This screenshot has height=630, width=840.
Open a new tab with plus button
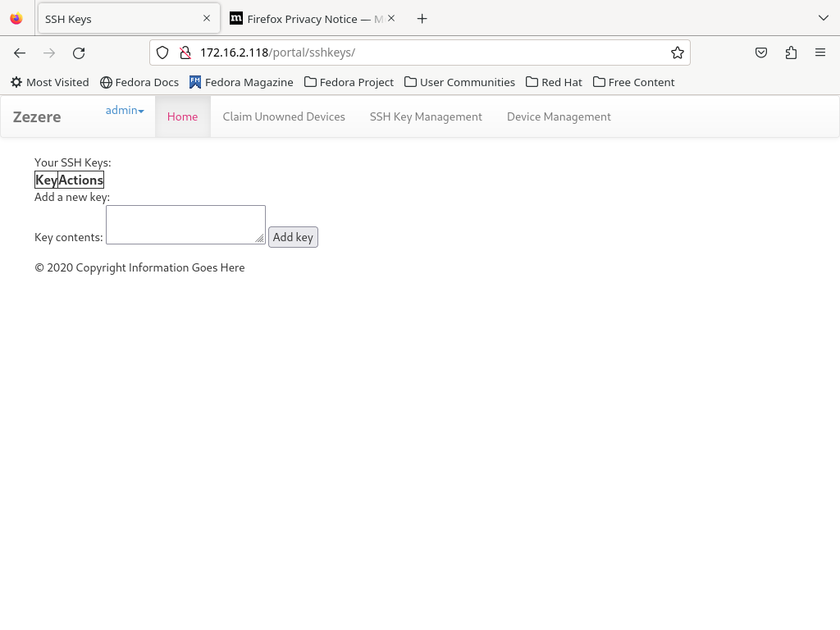422,19
